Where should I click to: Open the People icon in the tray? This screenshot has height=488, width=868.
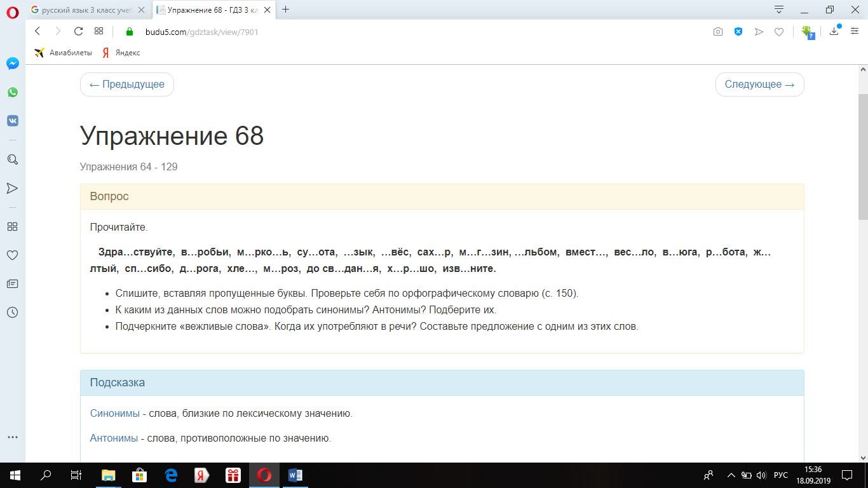709,475
